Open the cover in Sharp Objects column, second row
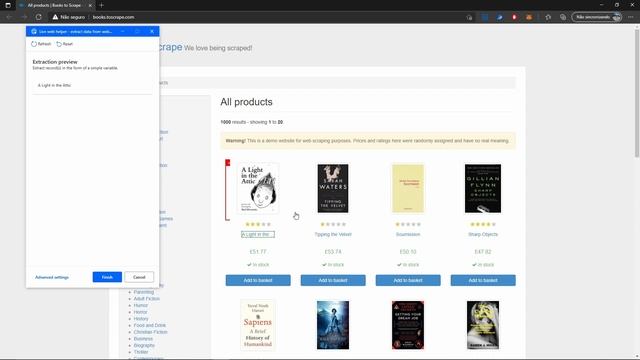This screenshot has height=360, width=640. point(483,325)
